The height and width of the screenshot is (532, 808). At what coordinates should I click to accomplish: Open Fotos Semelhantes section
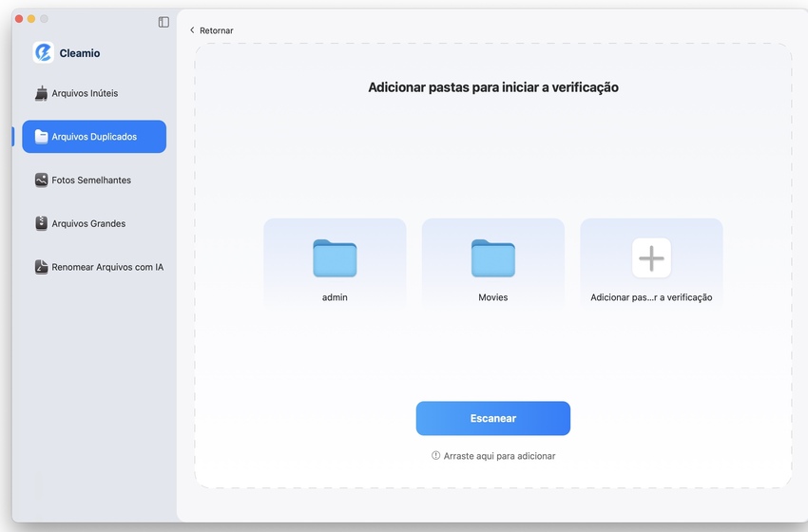[83, 180]
